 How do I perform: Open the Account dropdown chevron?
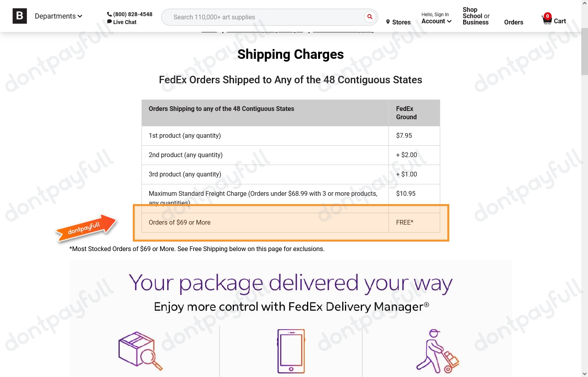pyautogui.click(x=449, y=21)
